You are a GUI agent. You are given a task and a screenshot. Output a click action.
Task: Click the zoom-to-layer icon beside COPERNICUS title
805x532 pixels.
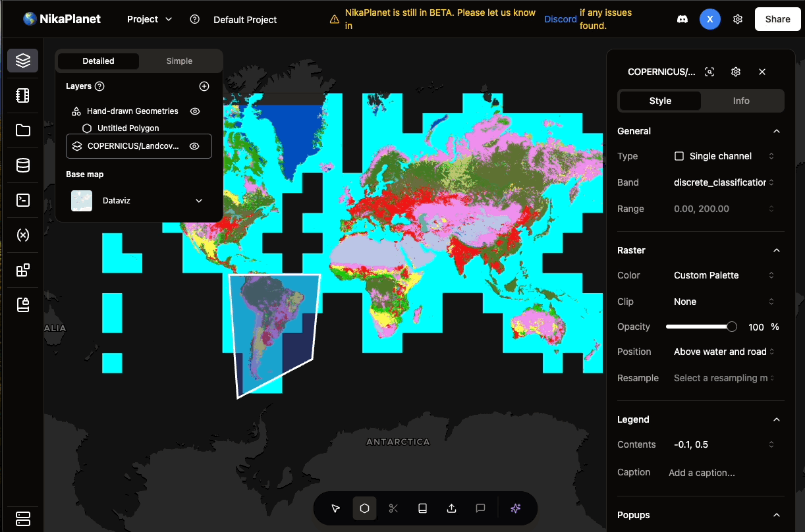pos(709,72)
